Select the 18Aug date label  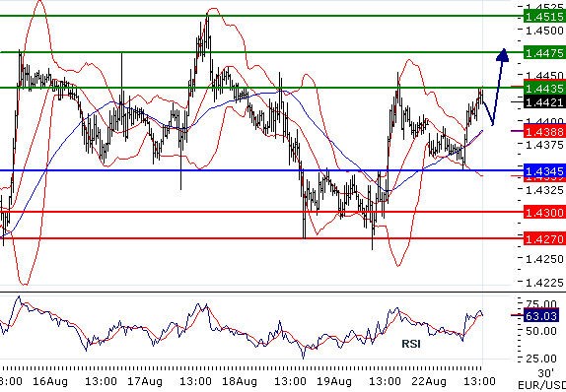tap(240, 381)
